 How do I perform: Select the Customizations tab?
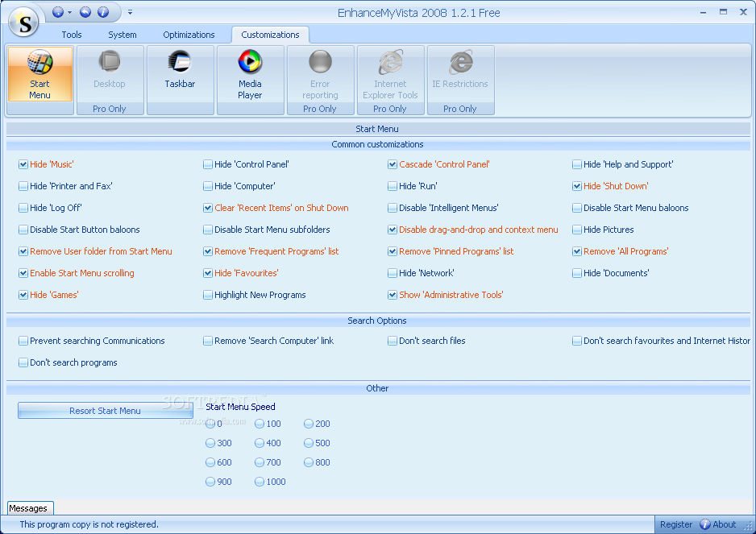tap(271, 35)
